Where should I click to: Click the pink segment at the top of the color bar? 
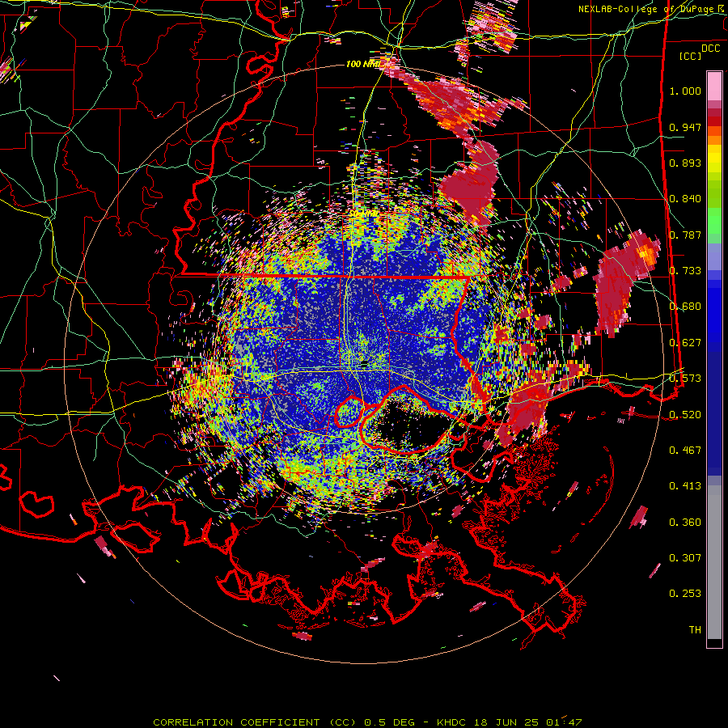[714, 86]
